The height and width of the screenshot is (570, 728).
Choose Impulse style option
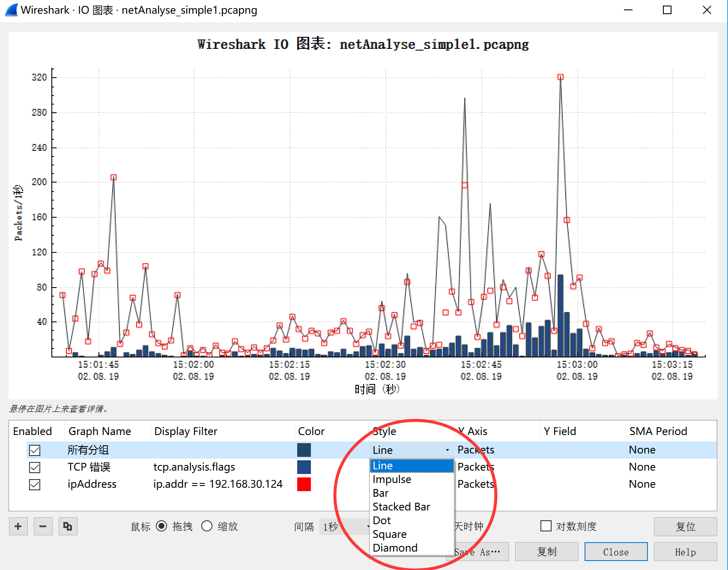click(412, 480)
